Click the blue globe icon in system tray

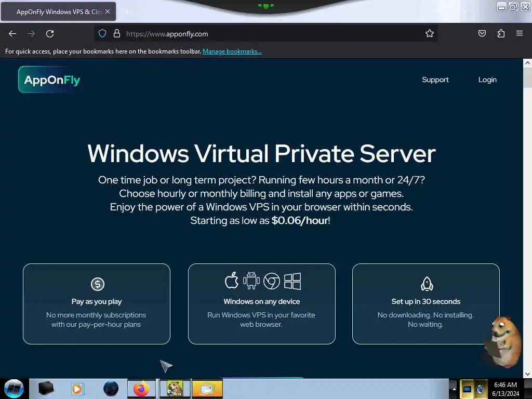click(x=481, y=389)
